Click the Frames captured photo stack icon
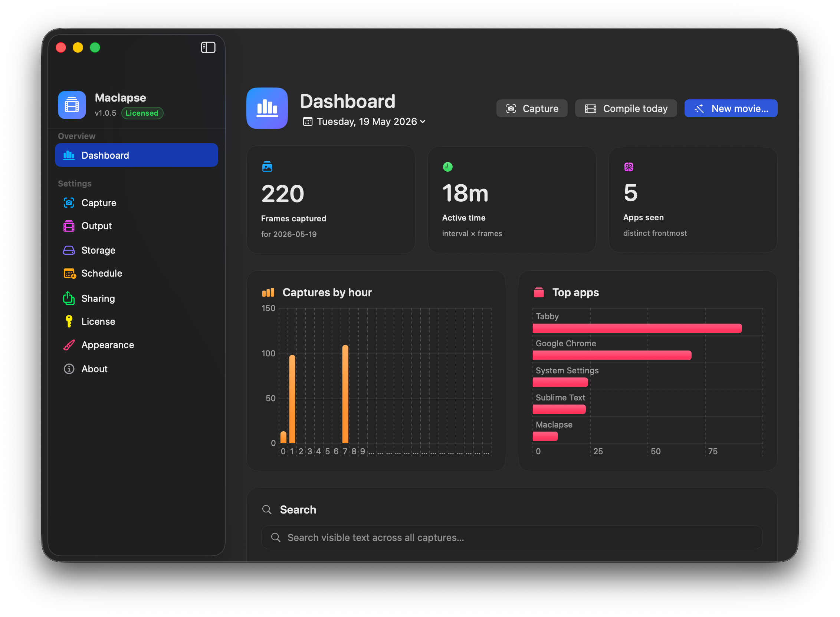The width and height of the screenshot is (840, 617). tap(267, 166)
